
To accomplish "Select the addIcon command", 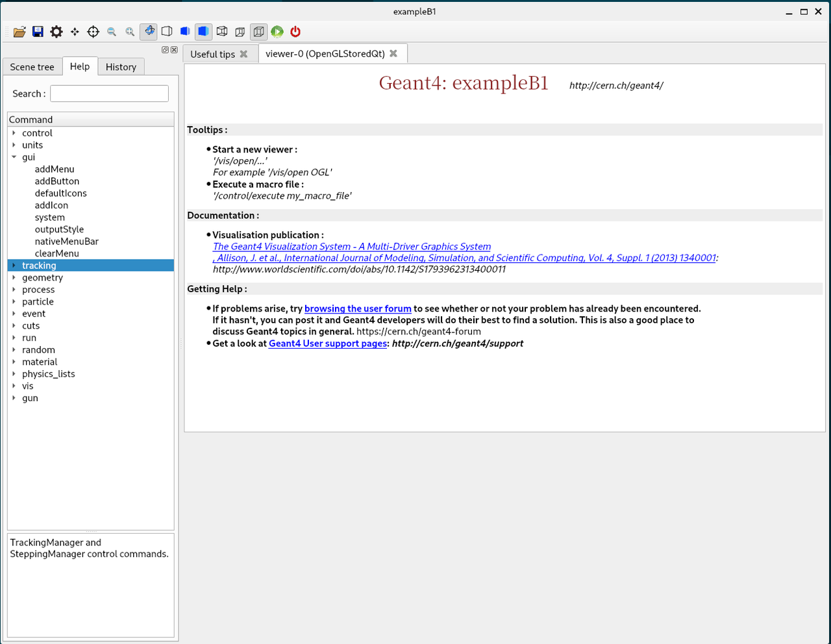I will pyautogui.click(x=51, y=205).
